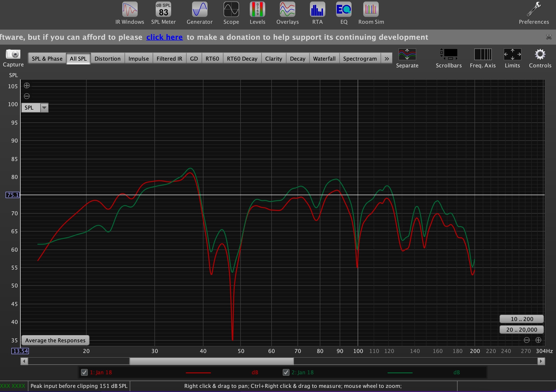Expand the SPL axis dropdown
Image resolution: width=556 pixels, height=392 pixels.
pos(44,108)
